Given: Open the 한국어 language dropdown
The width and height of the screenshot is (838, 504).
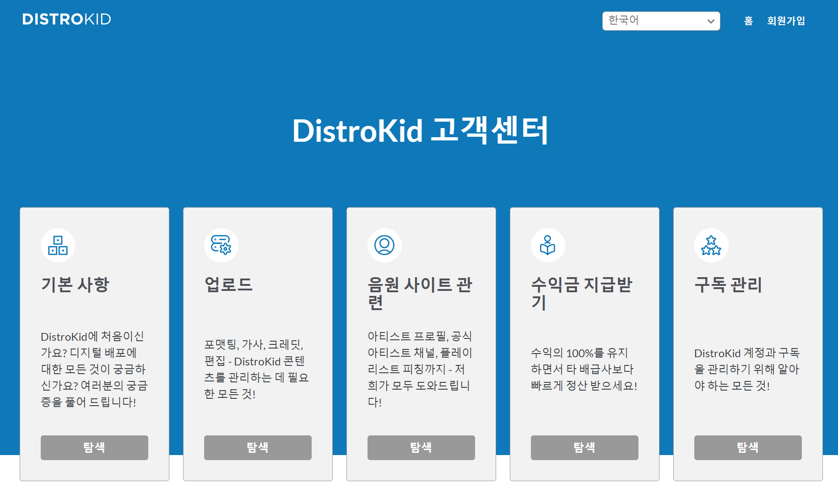Looking at the screenshot, I should pos(661,21).
